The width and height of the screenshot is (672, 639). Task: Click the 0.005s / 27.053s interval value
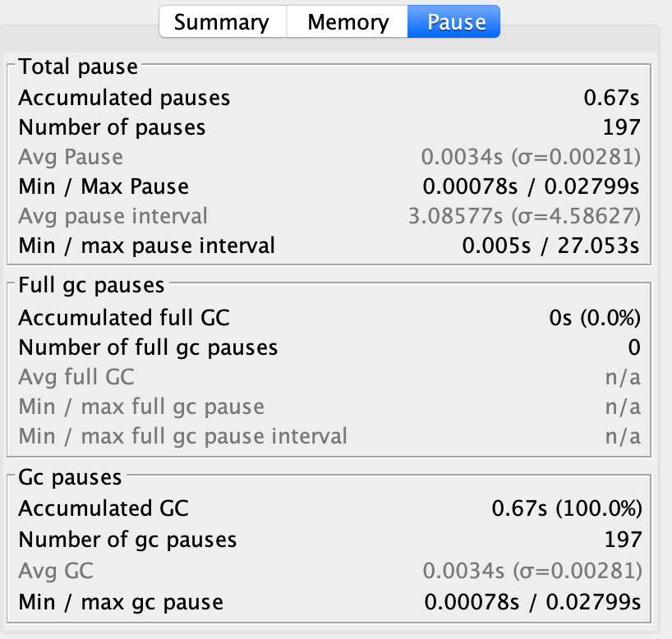[550, 245]
